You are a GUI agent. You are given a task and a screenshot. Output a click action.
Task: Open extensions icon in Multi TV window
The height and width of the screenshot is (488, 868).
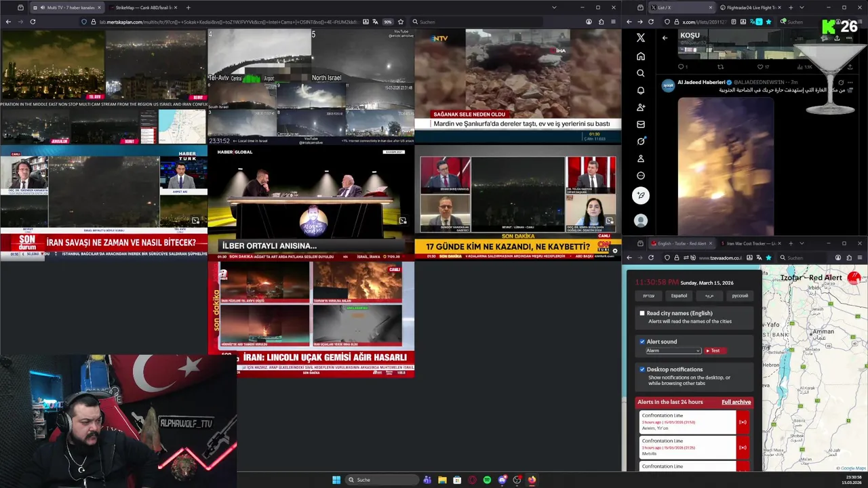(x=601, y=22)
